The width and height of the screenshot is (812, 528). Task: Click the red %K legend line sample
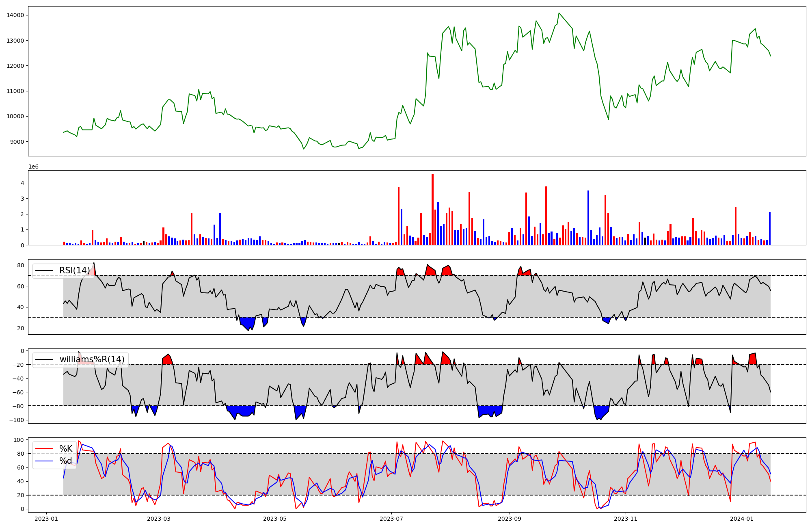44,449
